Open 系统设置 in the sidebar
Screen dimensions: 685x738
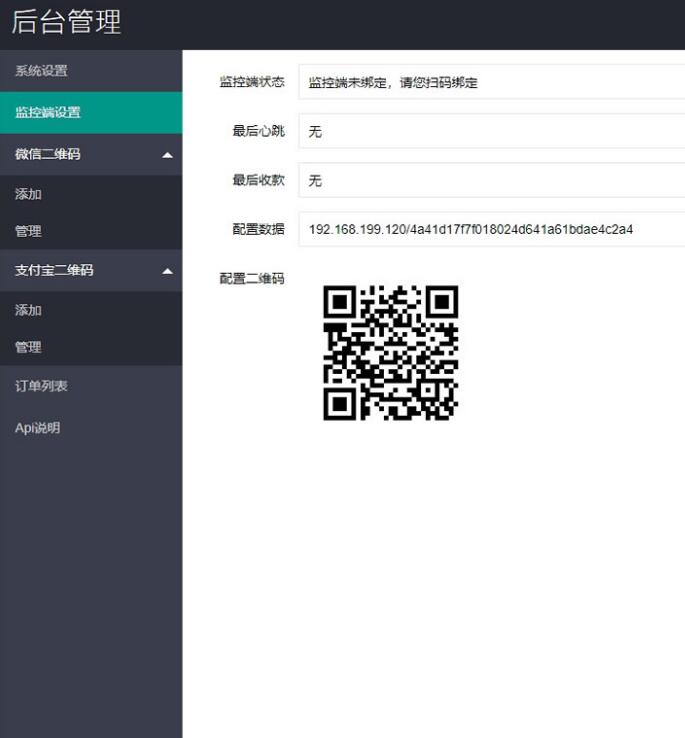[x=91, y=71]
